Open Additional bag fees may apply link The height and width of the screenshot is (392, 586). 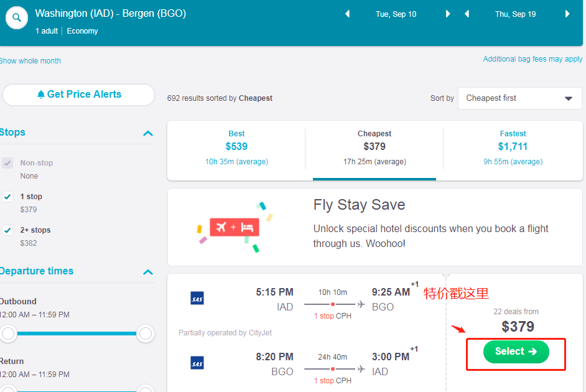(x=533, y=59)
